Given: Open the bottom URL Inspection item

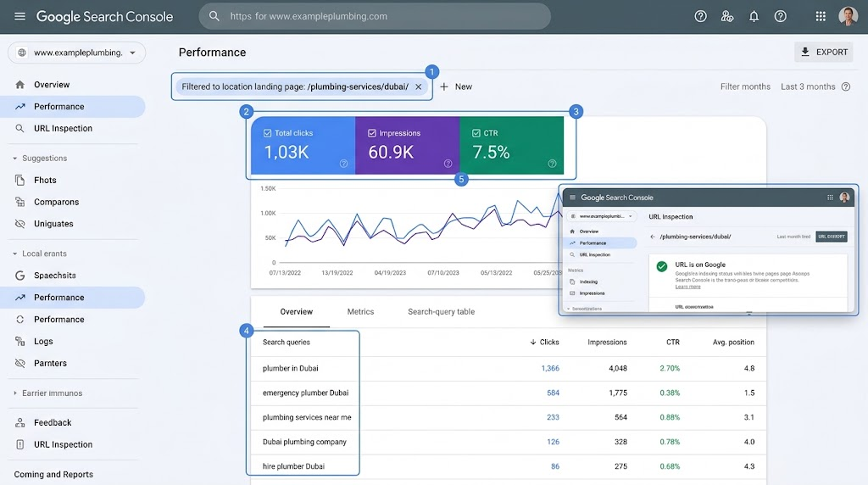Looking at the screenshot, I should click(63, 444).
